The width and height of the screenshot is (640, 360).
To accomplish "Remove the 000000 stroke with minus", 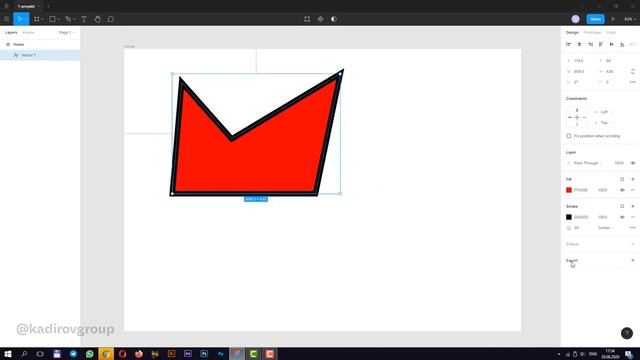I will tap(633, 217).
